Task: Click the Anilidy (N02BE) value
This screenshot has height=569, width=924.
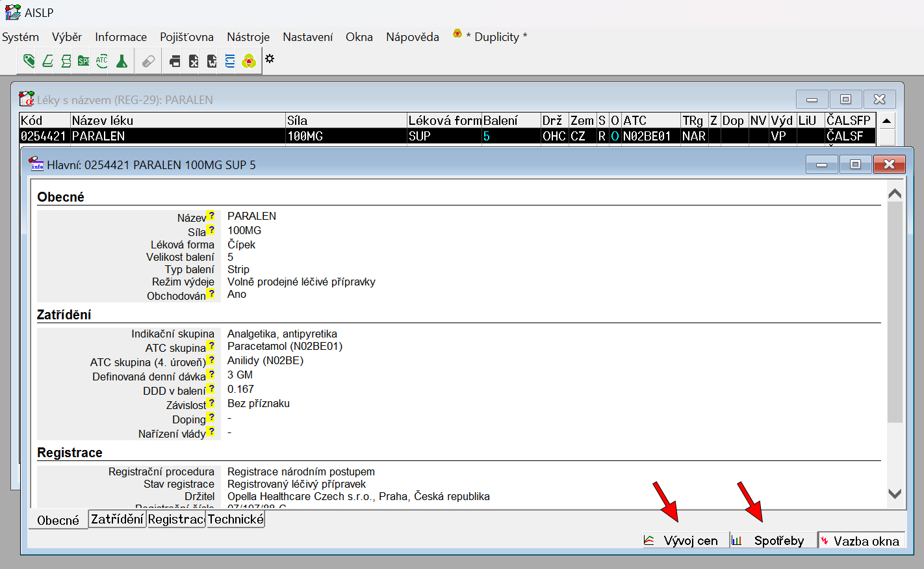Action: 265,360
